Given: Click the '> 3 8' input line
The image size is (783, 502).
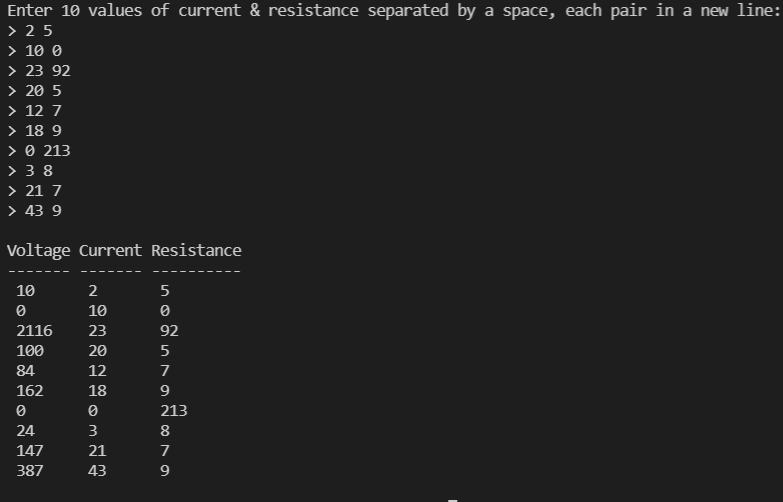Looking at the screenshot, I should point(30,171).
